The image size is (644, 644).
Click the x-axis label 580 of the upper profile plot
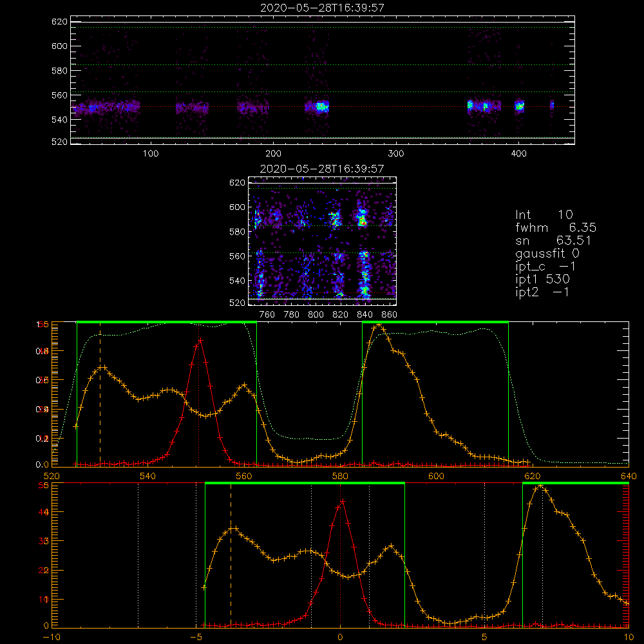(x=340, y=476)
